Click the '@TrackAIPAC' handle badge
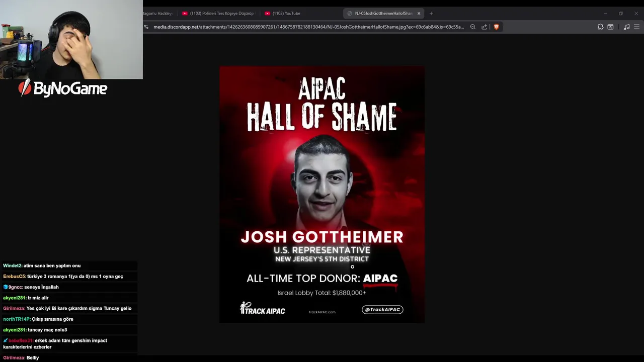This screenshot has height=362, width=644. [x=382, y=310]
